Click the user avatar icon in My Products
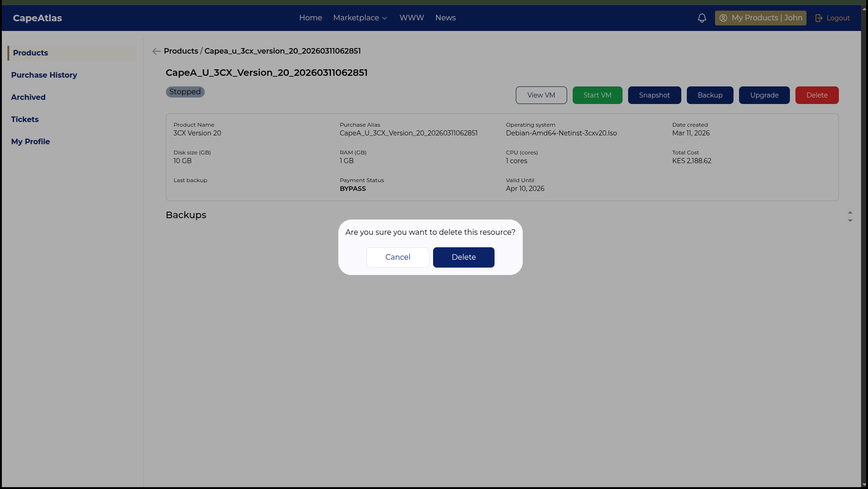 [723, 18]
